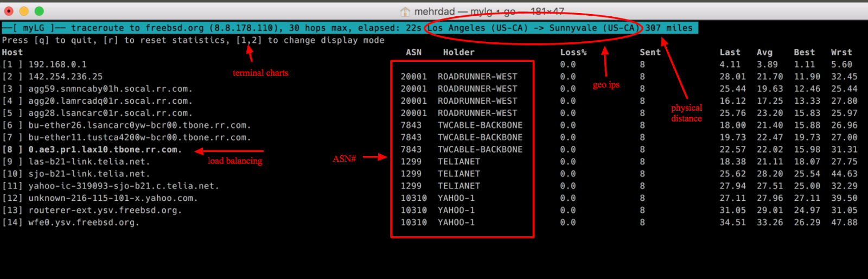Select host wfe0.ysv.freebsd.org
The height and width of the screenshot is (279, 868).
point(84,223)
